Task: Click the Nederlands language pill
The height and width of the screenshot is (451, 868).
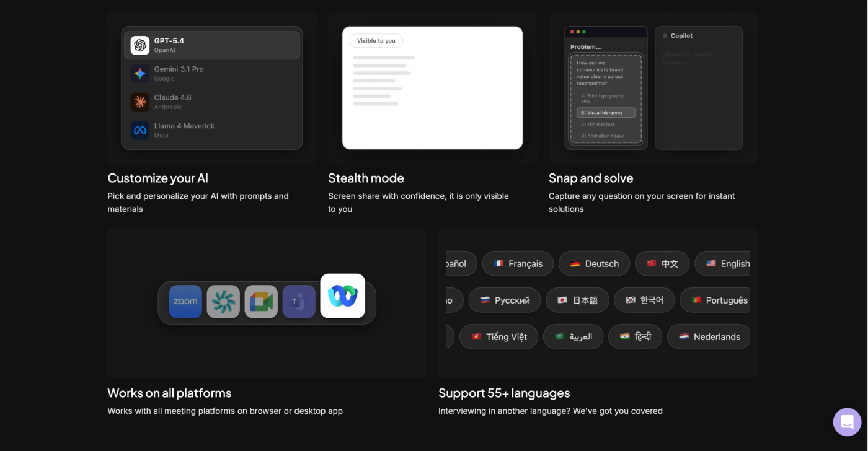Action: click(709, 336)
